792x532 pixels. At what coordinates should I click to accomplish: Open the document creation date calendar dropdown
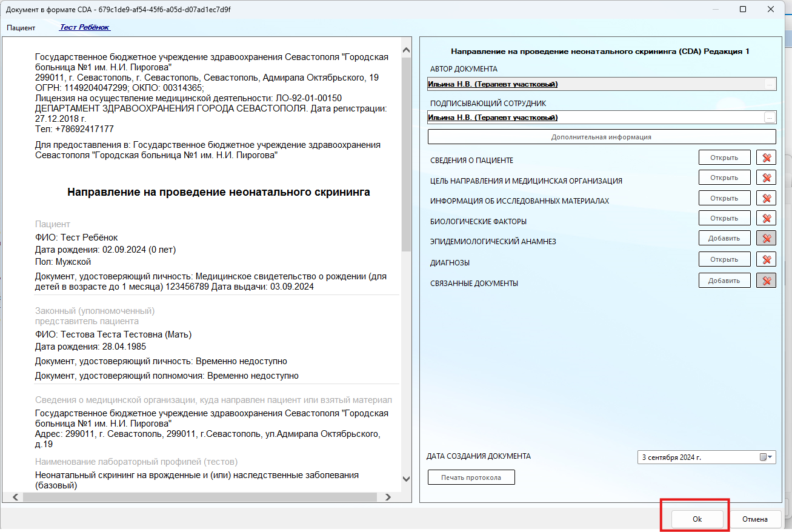[x=767, y=457]
